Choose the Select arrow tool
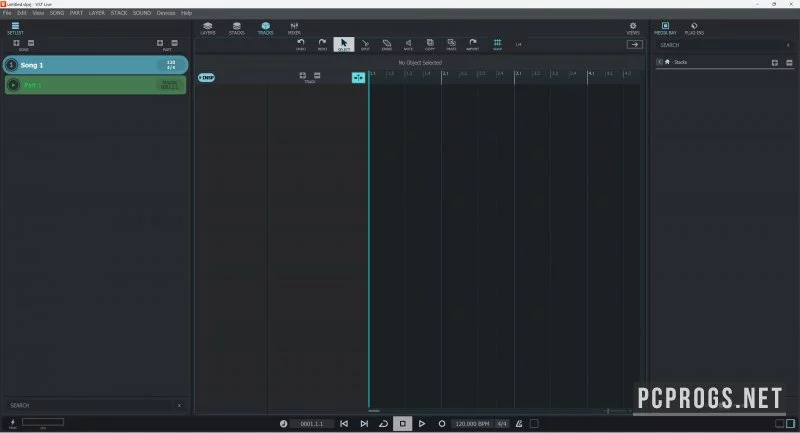 coord(343,44)
